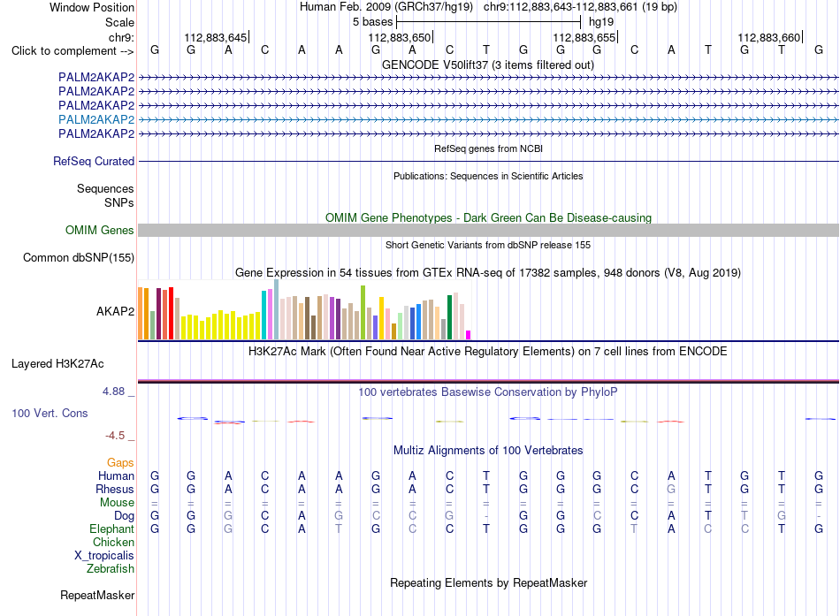Screen dimensions: 840x616
Task: Click the '100 Vert. Cons' label
Action: tap(50, 413)
